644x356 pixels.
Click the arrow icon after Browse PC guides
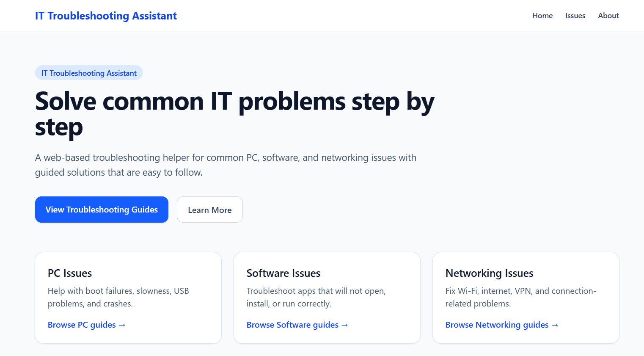122,325
